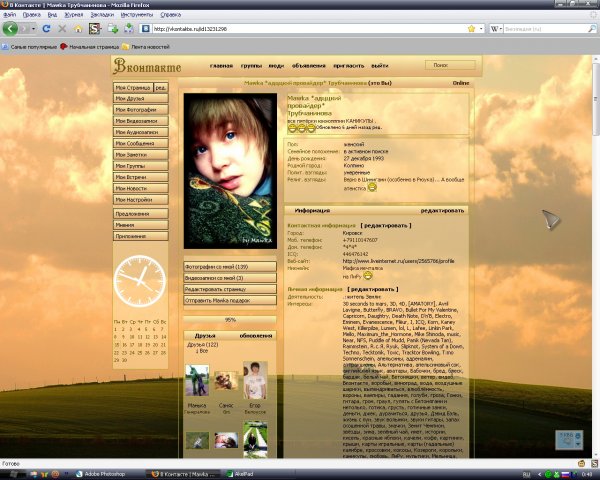
Task: Click the large profile photo
Action: point(230,171)
